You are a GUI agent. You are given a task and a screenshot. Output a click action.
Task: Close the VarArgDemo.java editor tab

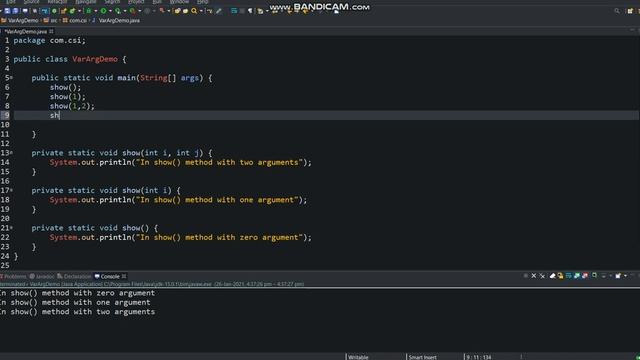point(51,31)
